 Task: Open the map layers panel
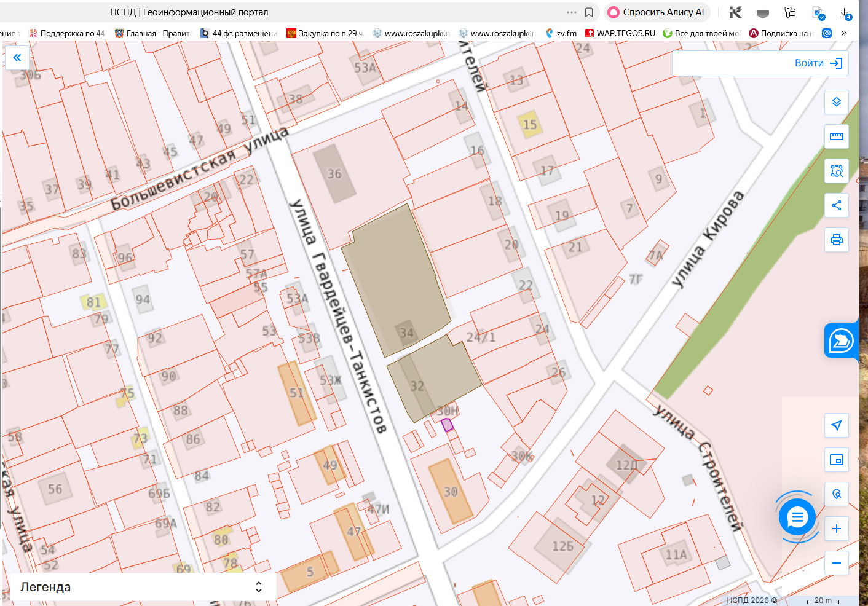click(x=837, y=102)
